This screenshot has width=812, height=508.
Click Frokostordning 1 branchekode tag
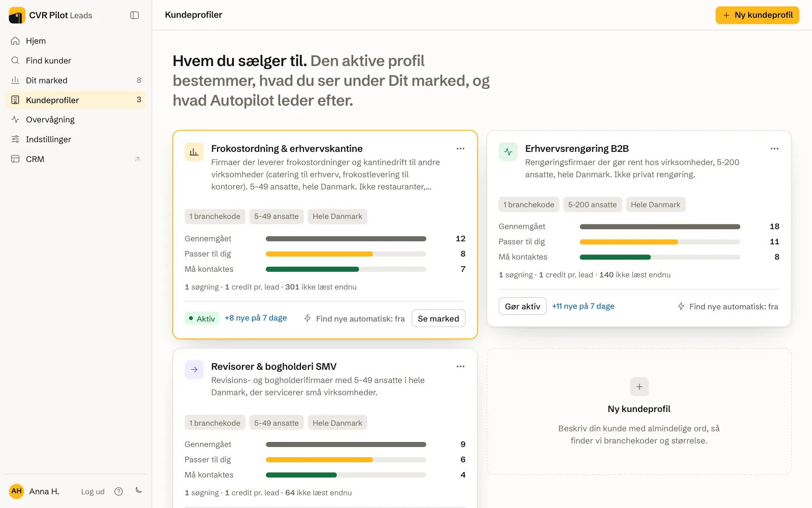[215, 216]
